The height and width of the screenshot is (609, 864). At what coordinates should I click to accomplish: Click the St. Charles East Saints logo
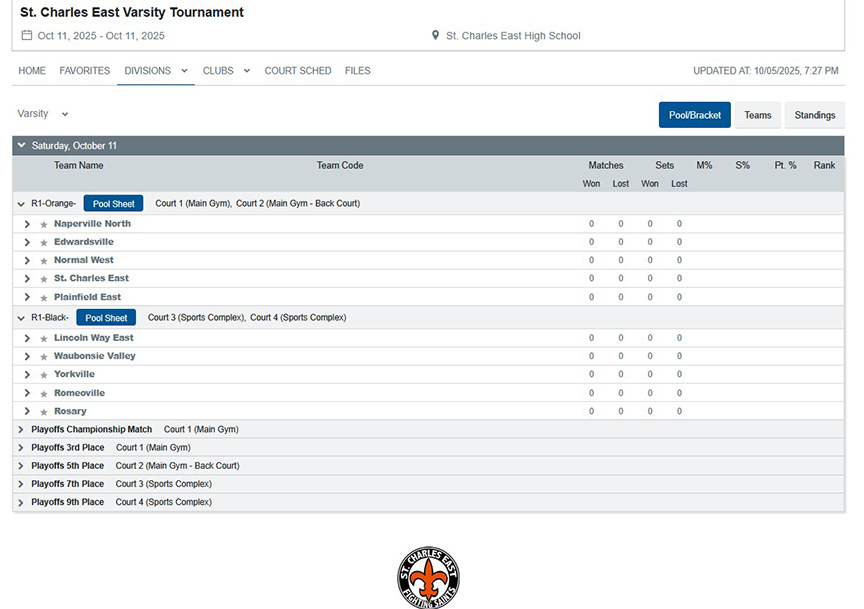click(x=429, y=577)
